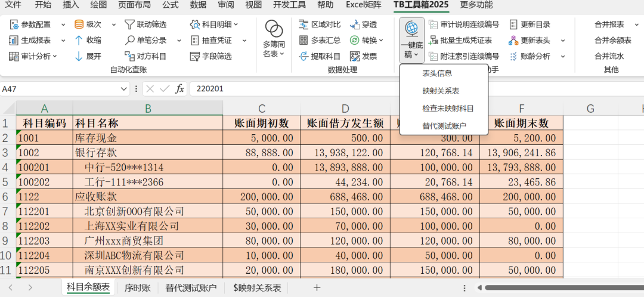The height and width of the screenshot is (297, 644).
Task: Collapse rows with 收缩 arrow
Action: click(x=88, y=41)
